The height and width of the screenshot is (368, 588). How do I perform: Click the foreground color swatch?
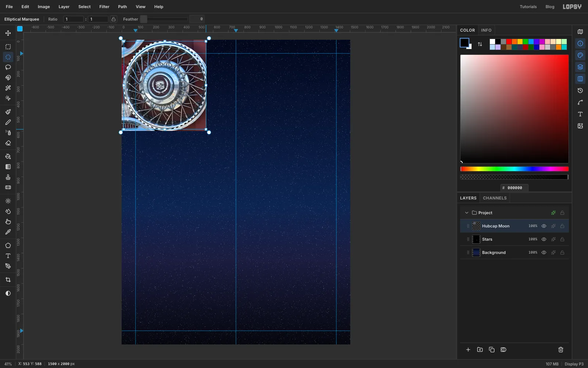coord(465,43)
